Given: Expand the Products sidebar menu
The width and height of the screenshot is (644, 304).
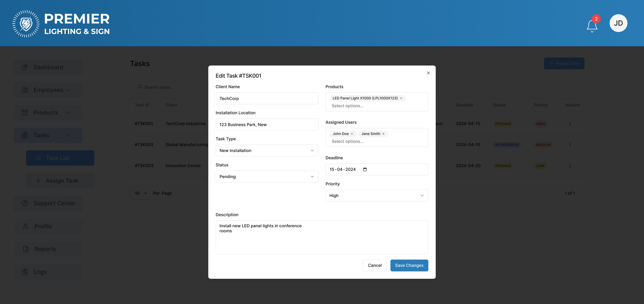Looking at the screenshot, I should pos(48,113).
